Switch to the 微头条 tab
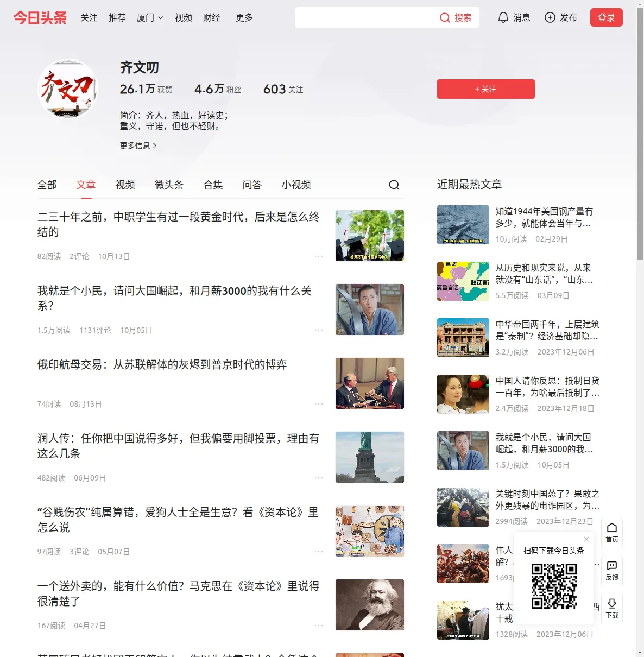 pyautogui.click(x=169, y=185)
